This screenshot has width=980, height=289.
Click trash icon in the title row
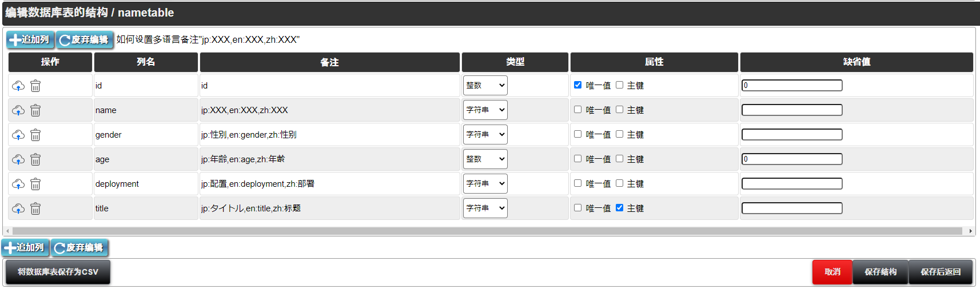(35, 208)
